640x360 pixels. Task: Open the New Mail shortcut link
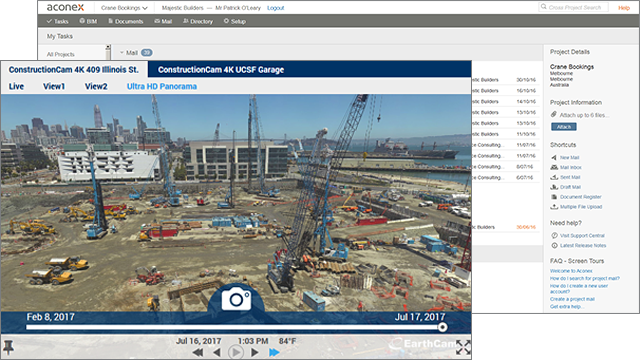coord(569,158)
